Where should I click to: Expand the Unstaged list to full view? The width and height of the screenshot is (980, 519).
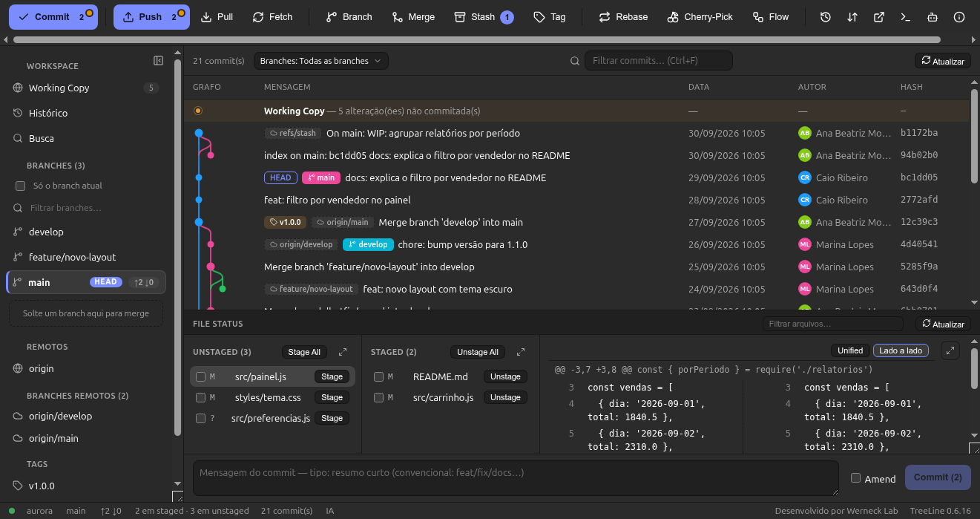[343, 352]
